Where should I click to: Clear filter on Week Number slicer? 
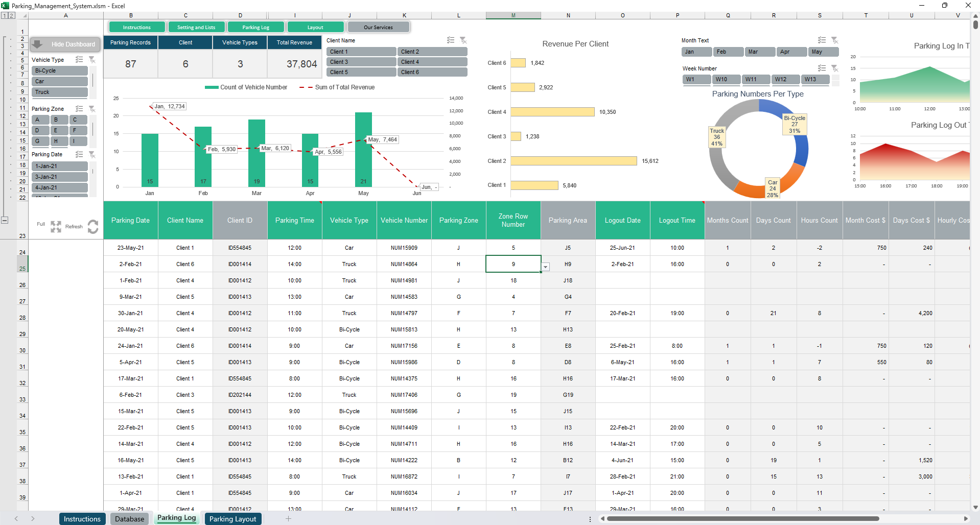pyautogui.click(x=834, y=68)
